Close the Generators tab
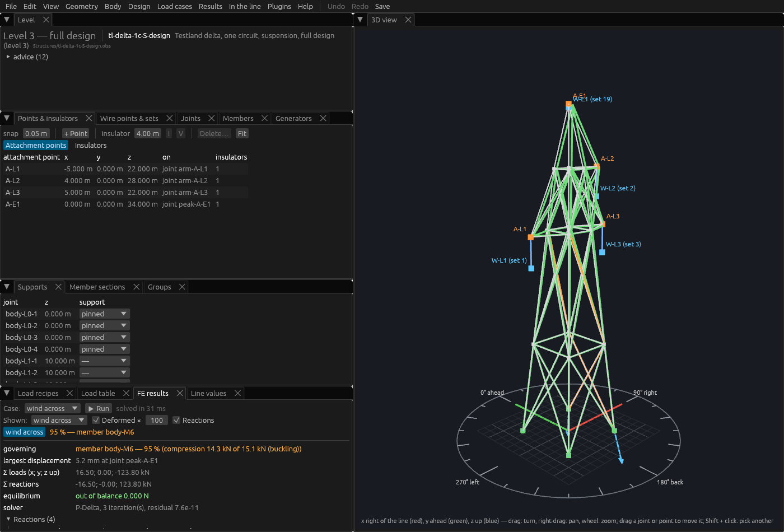Viewport: 784px width, 532px height. click(x=323, y=118)
